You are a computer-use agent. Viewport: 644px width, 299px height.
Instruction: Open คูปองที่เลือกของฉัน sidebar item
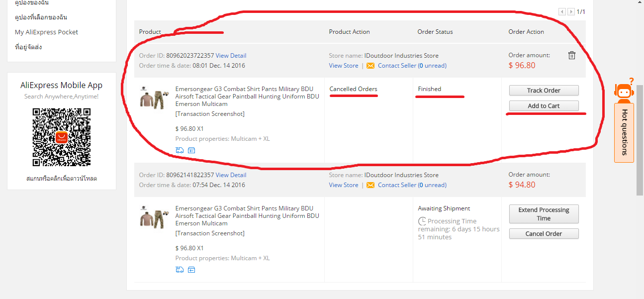[x=41, y=17]
